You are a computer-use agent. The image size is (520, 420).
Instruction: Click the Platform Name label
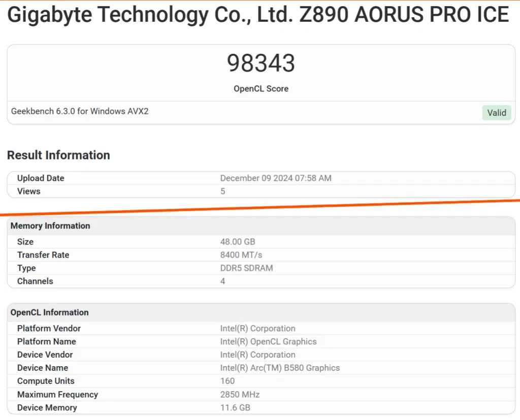coord(46,342)
